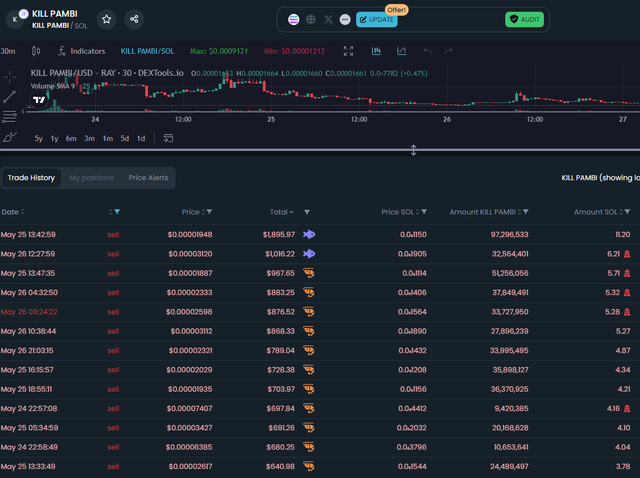
Task: Set chart range to 1y
Action: (x=54, y=138)
